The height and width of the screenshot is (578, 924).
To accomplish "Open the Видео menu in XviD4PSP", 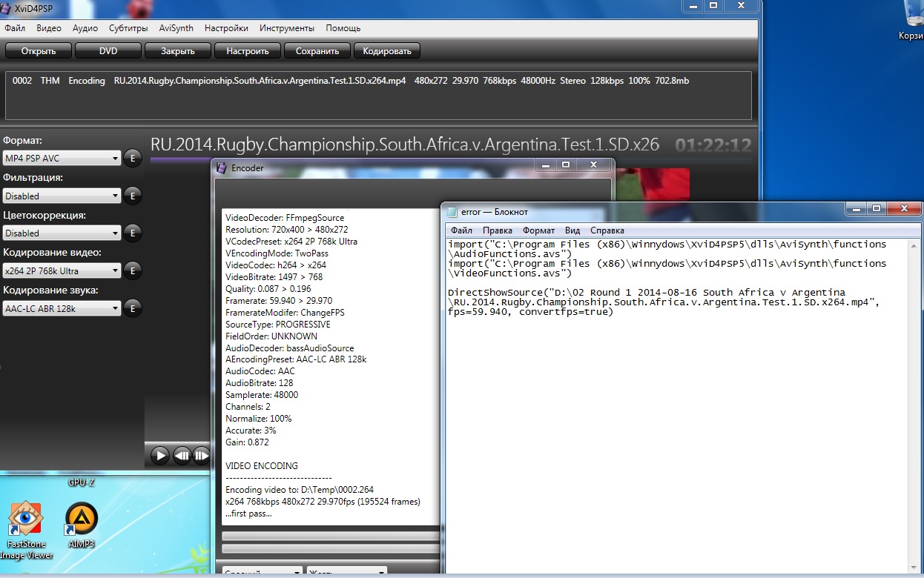I will (x=49, y=28).
